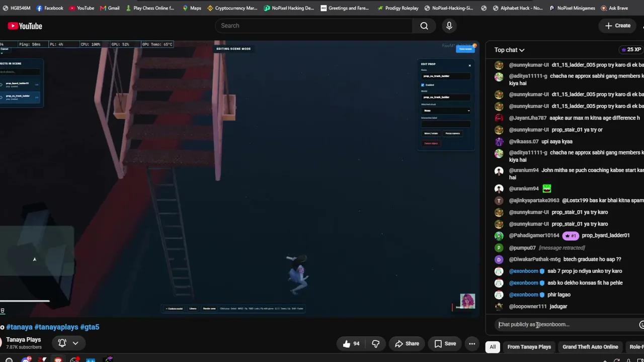Click the search magnifier button
This screenshot has height=362, width=644.
(424, 26)
